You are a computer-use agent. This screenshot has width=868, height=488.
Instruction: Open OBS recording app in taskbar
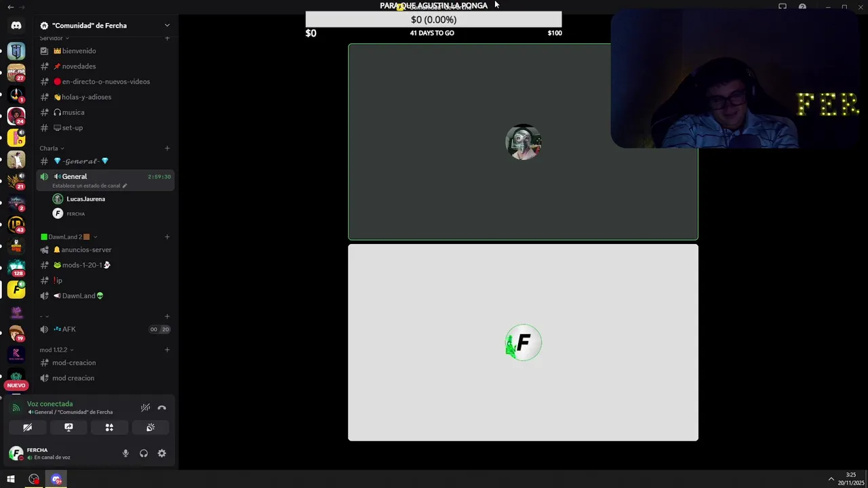(x=34, y=479)
